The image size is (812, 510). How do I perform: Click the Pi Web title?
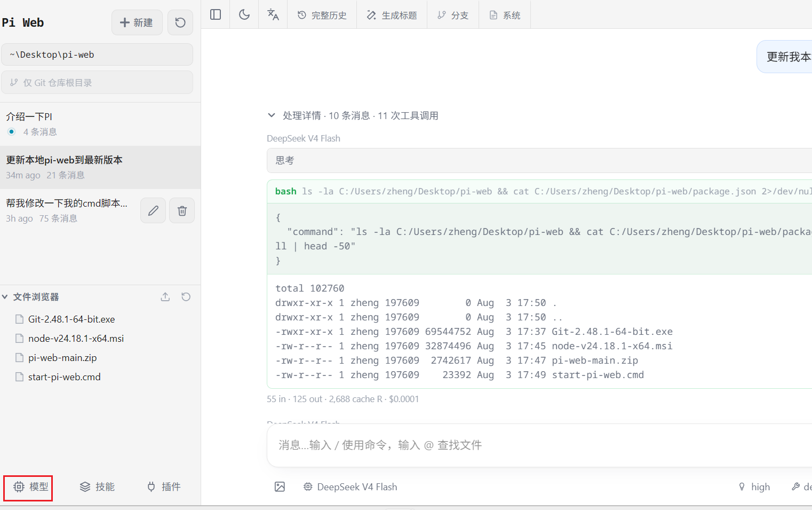(x=23, y=22)
